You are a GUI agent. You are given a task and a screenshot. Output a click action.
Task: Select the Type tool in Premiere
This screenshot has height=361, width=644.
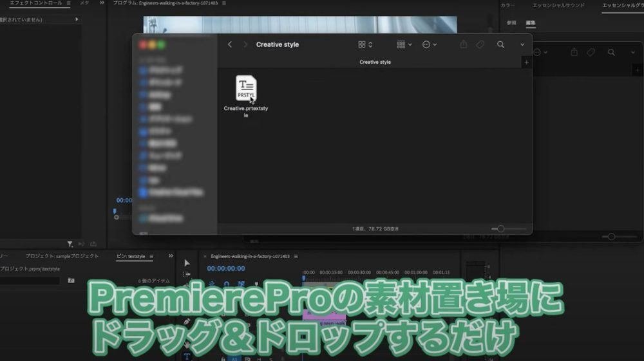click(187, 356)
